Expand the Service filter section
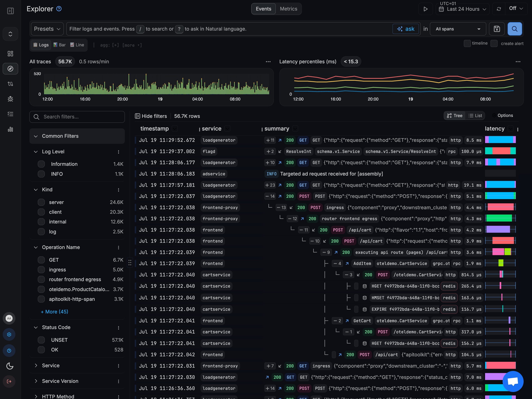The height and width of the screenshot is (399, 532). (x=50, y=365)
